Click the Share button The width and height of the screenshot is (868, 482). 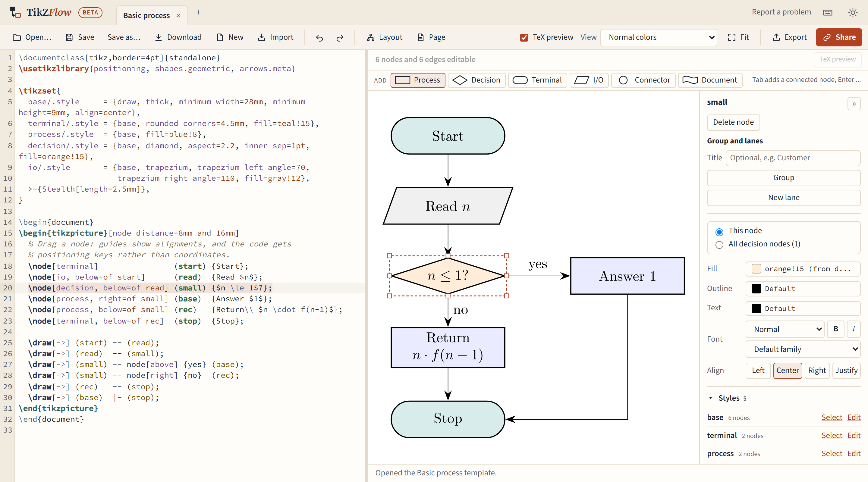click(839, 37)
